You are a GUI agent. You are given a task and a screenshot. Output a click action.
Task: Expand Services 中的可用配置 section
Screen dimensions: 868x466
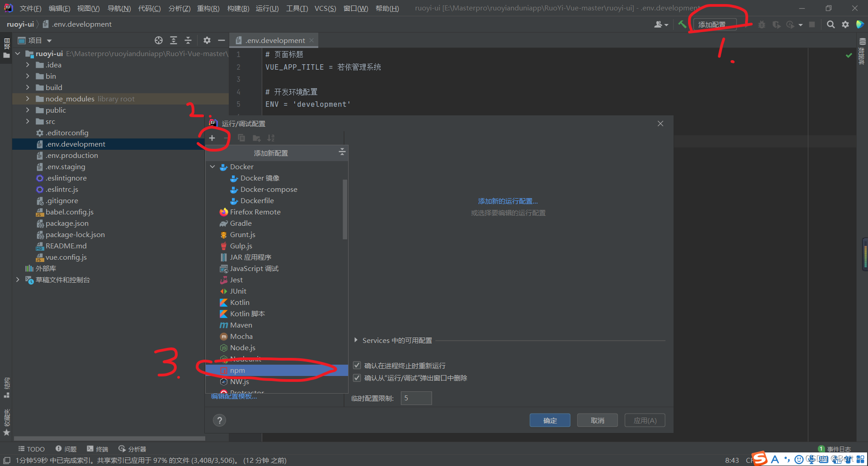356,340
